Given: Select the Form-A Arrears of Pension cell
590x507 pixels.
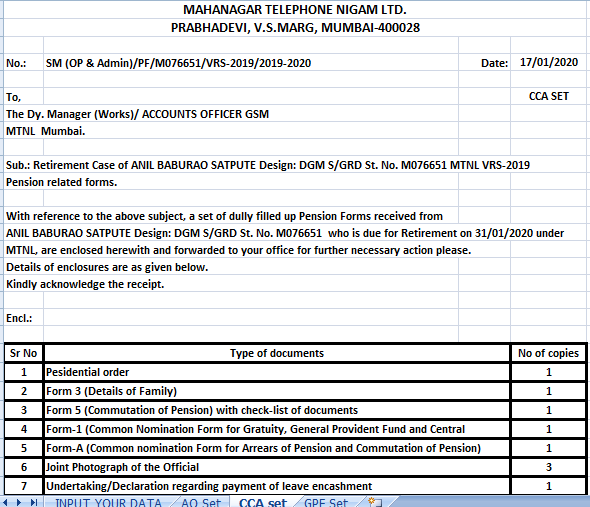Looking at the screenshot, I should pyautogui.click(x=277, y=448).
